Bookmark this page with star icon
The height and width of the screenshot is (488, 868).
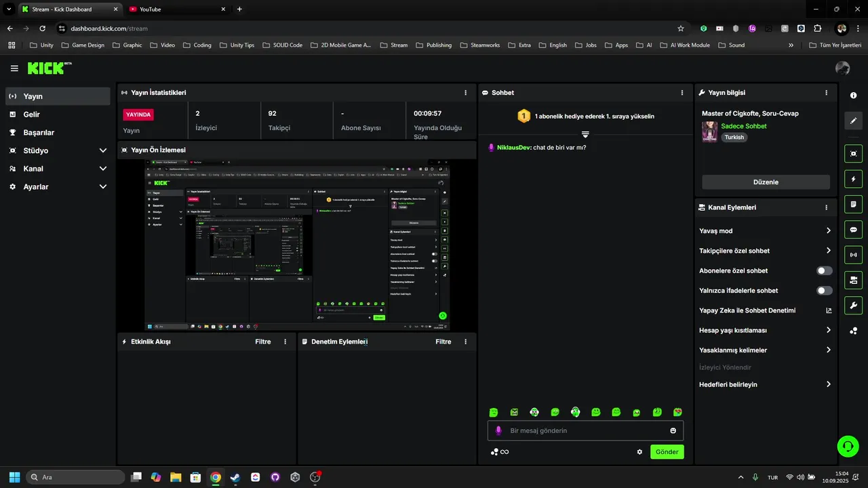pos(681,28)
